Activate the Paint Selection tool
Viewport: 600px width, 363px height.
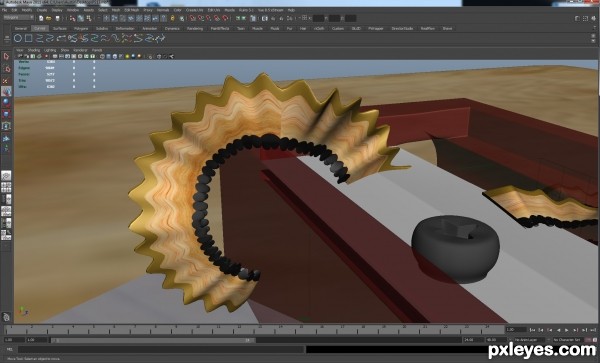point(6,80)
